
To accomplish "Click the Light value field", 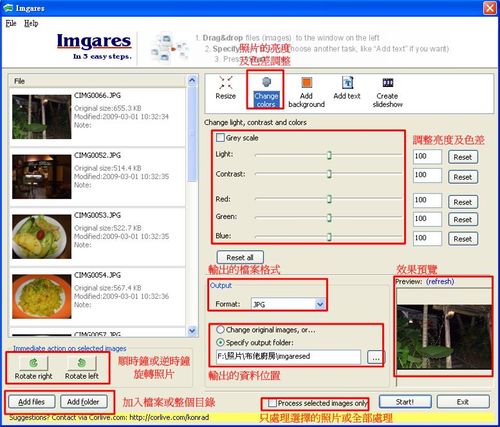I will pos(427,156).
